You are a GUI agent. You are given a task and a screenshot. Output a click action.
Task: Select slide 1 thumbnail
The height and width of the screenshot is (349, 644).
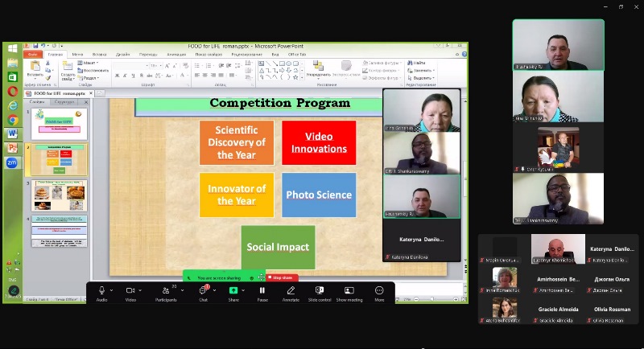(59, 124)
